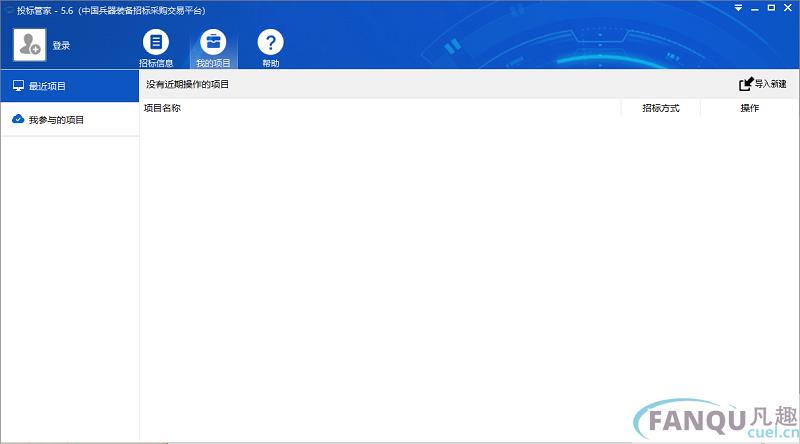Viewport: 800px width, 444px height.
Task: Open the title bar dropdown menu arrow
Action: (x=738, y=8)
